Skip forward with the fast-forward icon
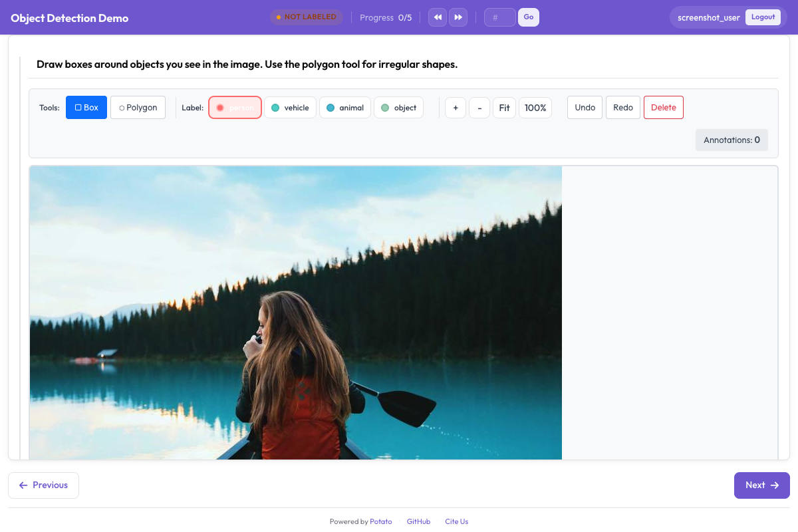The height and width of the screenshot is (532, 798). click(458, 17)
